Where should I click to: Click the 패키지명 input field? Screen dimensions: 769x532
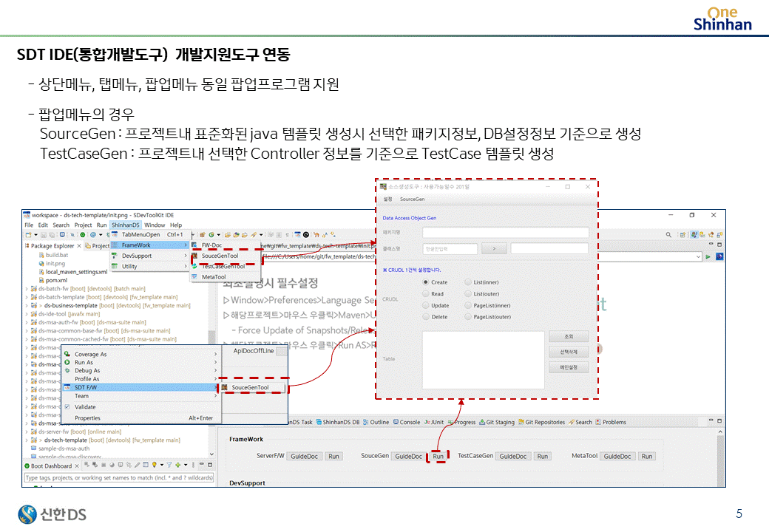tap(505, 232)
